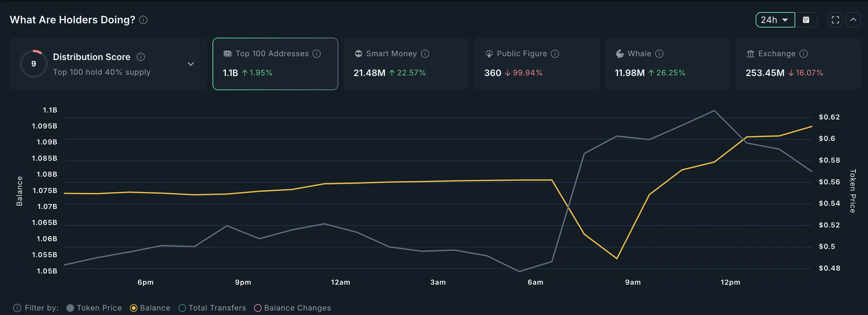Enable the Balance Changes filter

[x=258, y=308]
